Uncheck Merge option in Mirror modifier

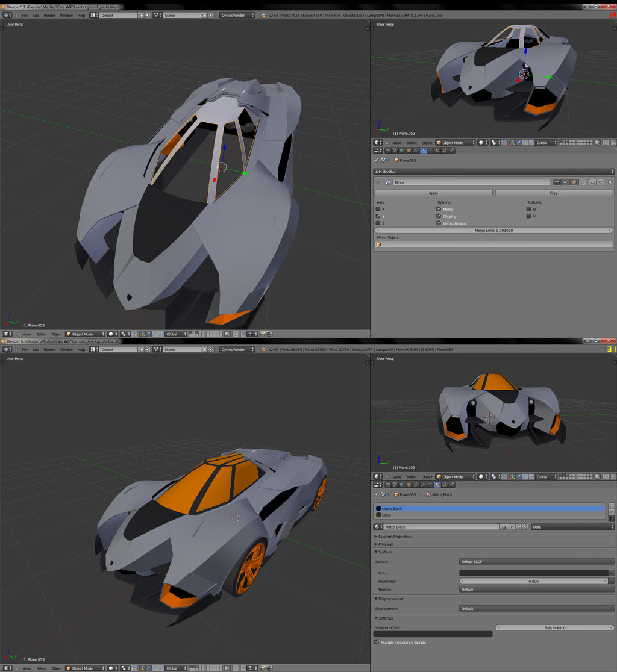point(439,209)
